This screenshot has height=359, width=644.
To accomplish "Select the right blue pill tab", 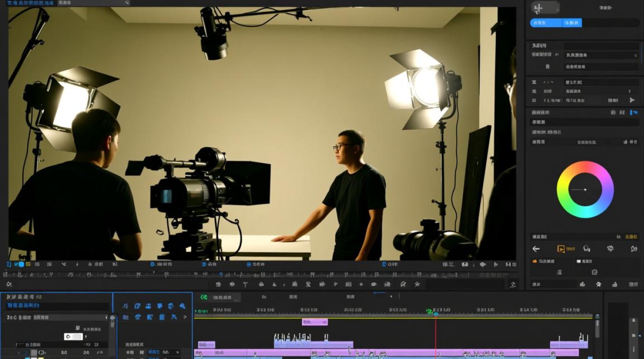I will [x=572, y=22].
